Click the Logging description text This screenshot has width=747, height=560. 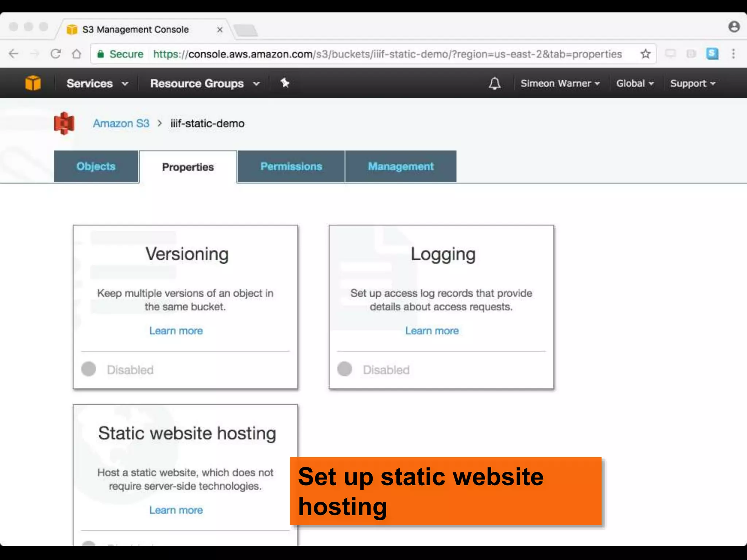[441, 300]
